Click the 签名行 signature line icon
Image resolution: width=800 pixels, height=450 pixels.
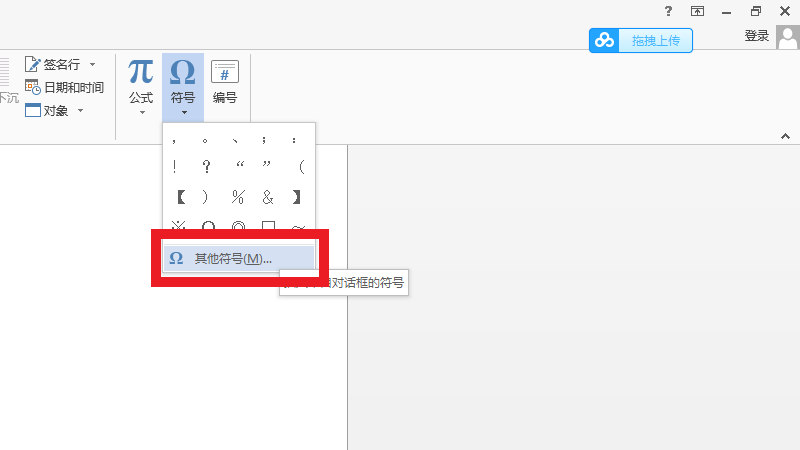(33, 64)
